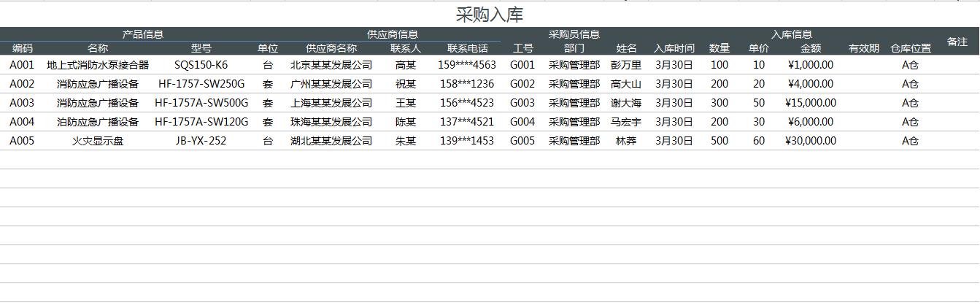Image resolution: width=980 pixels, height=308 pixels.
Task: Select cell with code A002
Action: tap(22, 84)
